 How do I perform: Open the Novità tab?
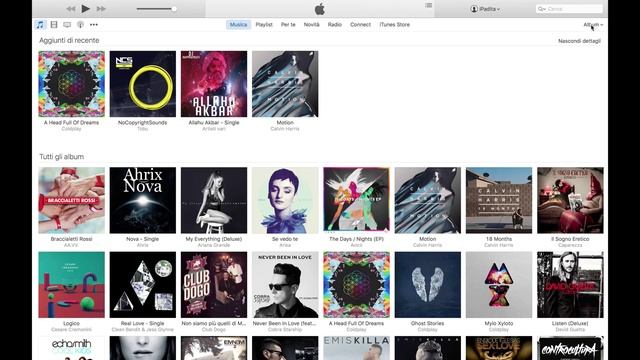click(311, 24)
